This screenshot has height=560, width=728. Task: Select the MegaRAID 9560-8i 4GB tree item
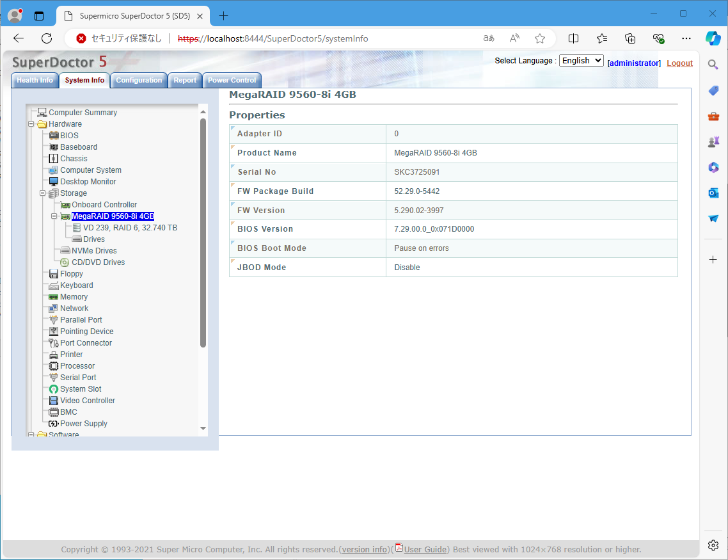tap(113, 216)
